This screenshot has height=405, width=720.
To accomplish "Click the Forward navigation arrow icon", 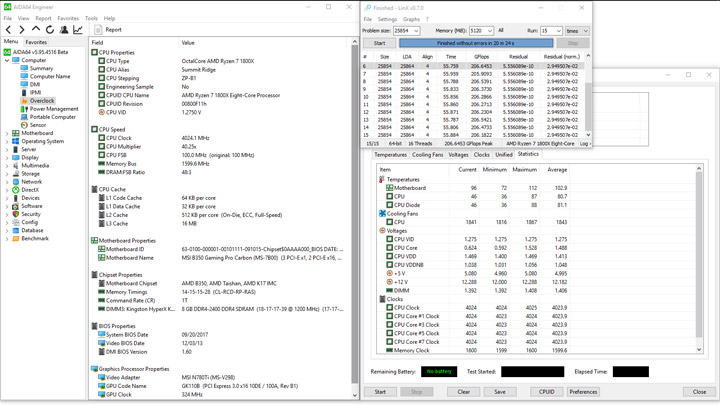I will 22,30.
